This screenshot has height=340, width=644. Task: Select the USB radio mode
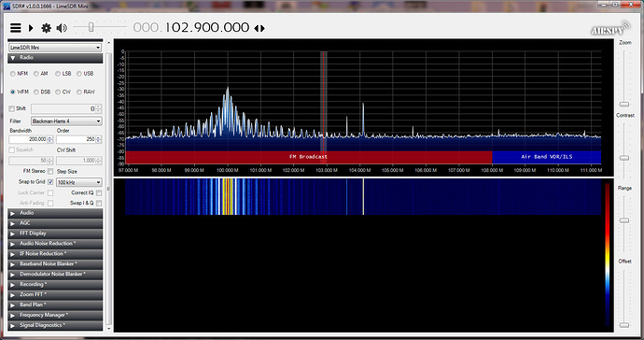(x=79, y=74)
